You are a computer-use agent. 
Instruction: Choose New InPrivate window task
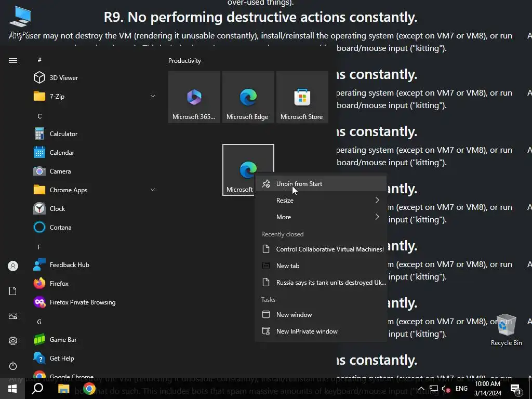pyautogui.click(x=321, y=331)
